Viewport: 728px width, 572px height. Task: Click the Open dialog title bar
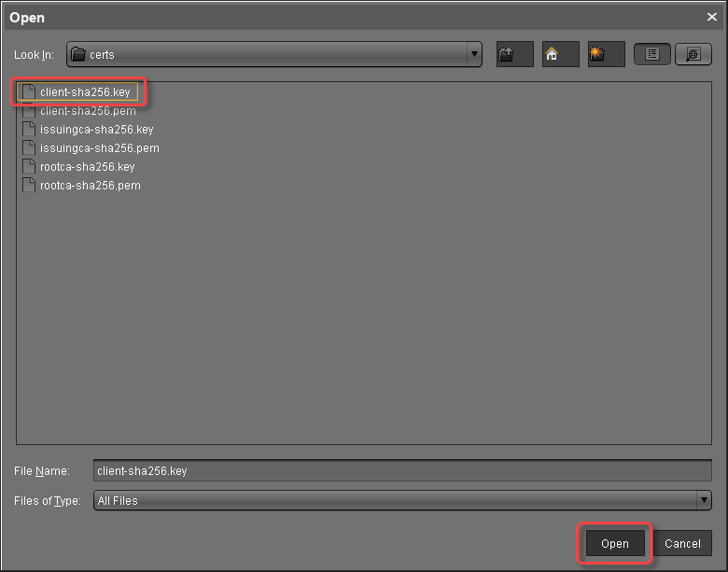[355, 17]
